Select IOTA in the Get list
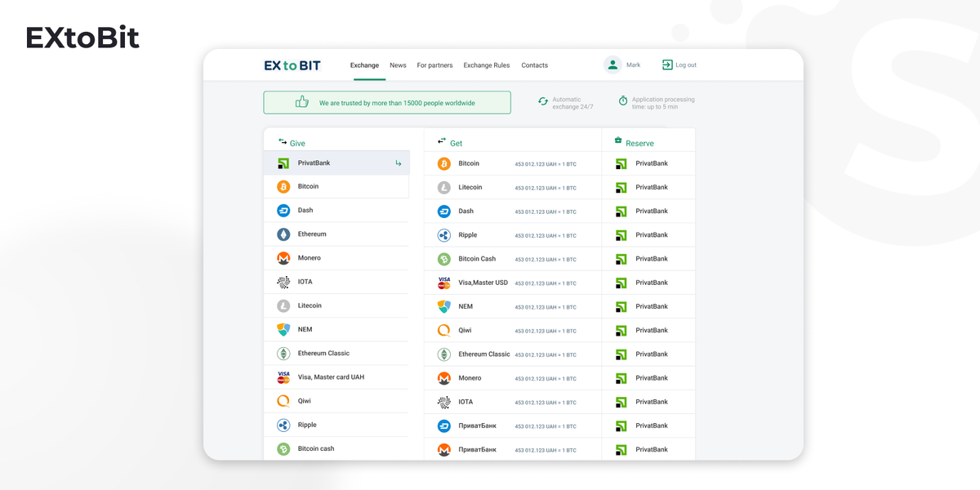The image size is (980, 490). click(513, 402)
